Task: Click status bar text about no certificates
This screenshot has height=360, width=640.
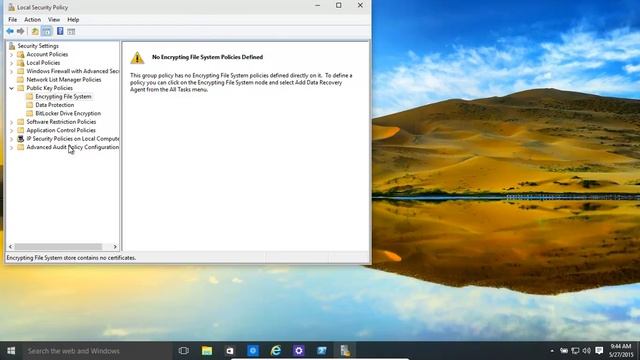Action: pyautogui.click(x=71, y=258)
